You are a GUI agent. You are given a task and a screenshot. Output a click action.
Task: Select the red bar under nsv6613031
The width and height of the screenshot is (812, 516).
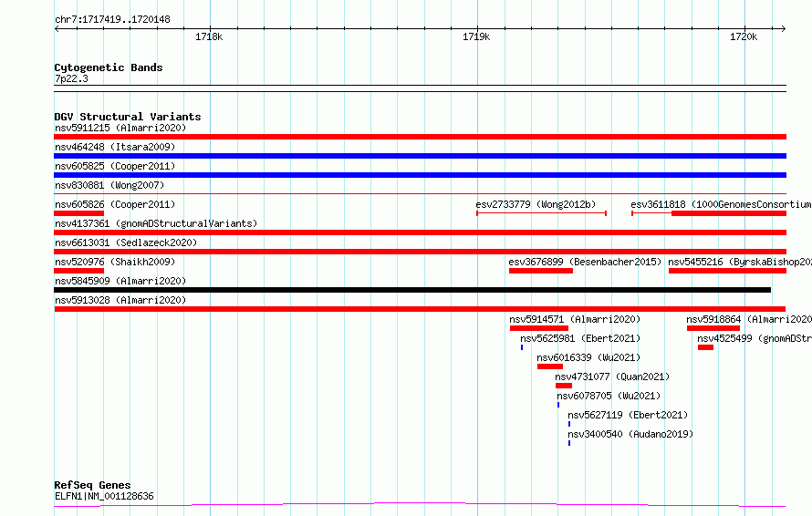(420, 252)
